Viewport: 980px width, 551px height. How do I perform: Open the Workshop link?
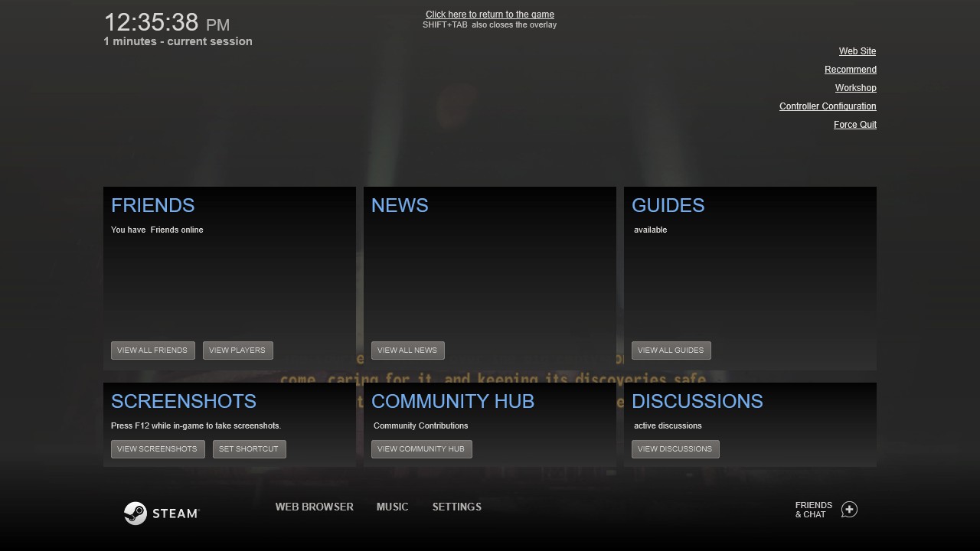coord(856,88)
